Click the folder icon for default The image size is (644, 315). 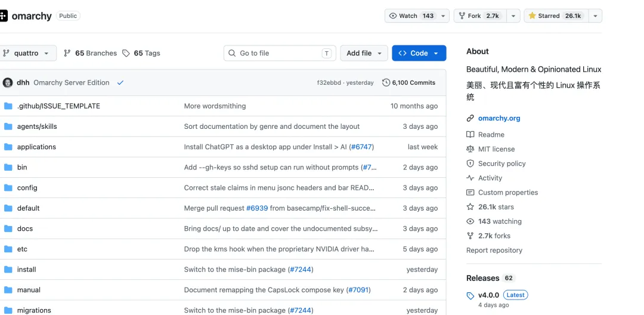click(x=8, y=208)
